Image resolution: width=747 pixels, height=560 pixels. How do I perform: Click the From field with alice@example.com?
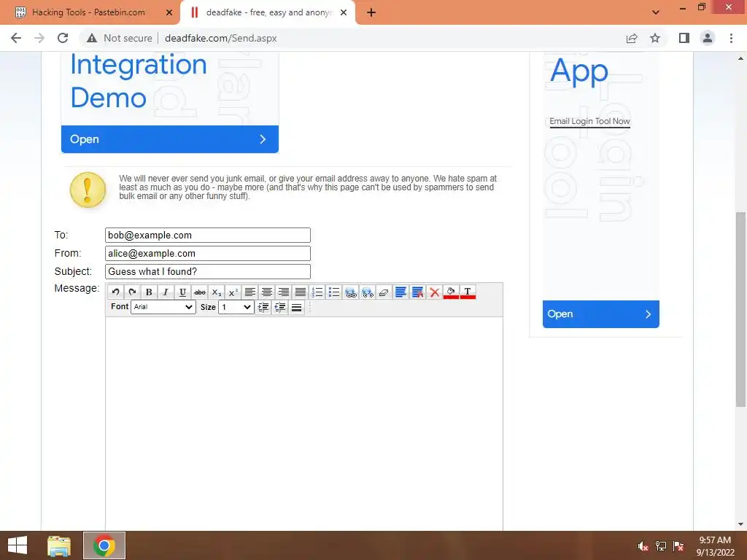(208, 253)
